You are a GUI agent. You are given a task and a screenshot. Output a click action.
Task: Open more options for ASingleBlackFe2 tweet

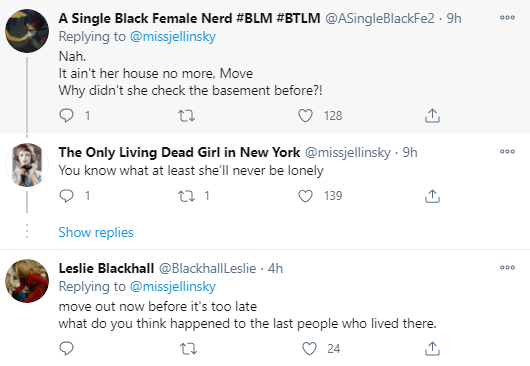click(x=507, y=18)
